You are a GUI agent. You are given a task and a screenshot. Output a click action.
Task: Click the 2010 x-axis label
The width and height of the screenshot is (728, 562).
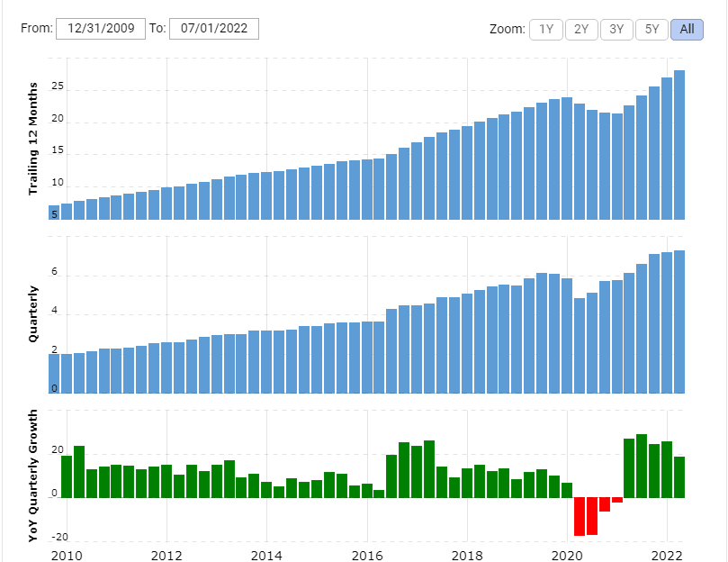(x=67, y=555)
